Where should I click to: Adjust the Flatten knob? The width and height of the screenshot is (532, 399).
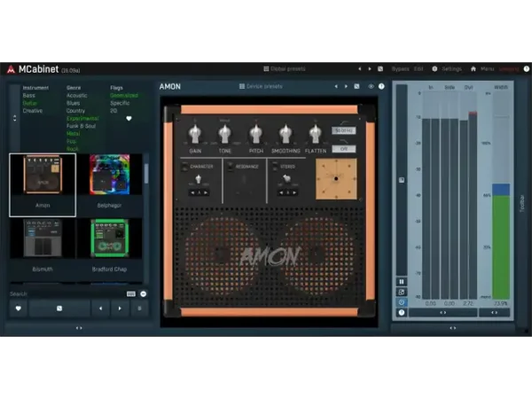[315, 134]
